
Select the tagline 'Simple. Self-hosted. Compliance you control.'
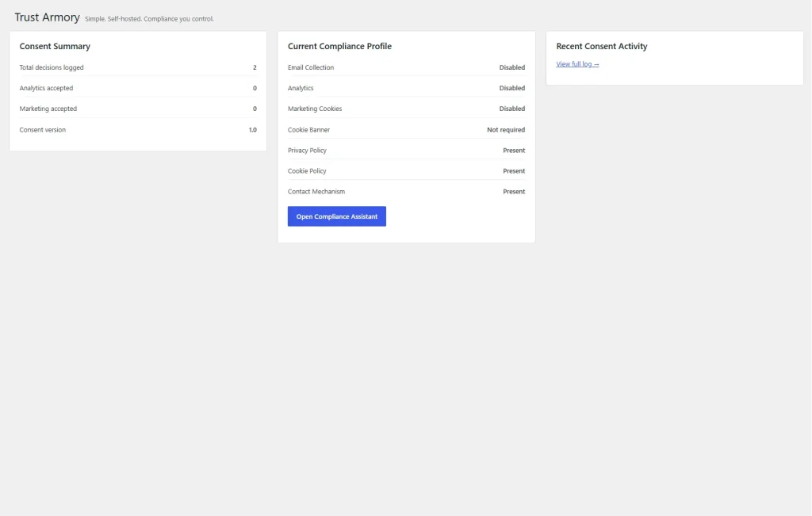point(149,19)
